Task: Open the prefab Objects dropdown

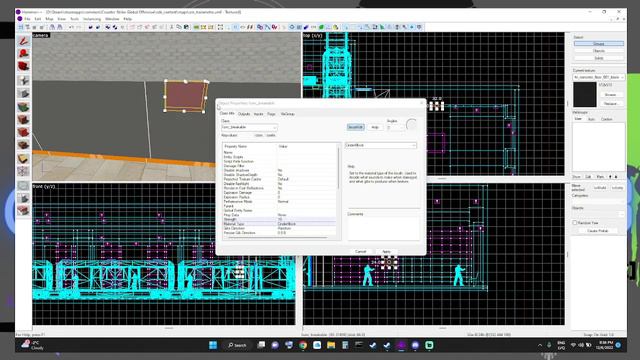Action: tap(598, 214)
